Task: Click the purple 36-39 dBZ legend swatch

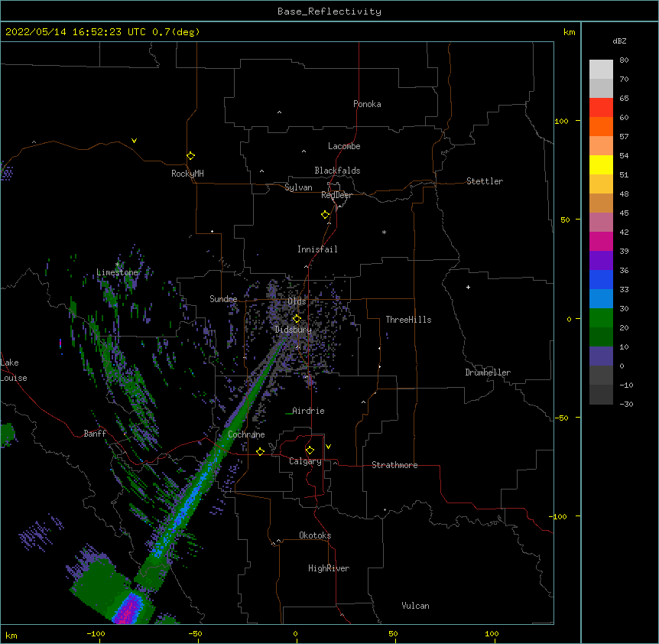Action: [x=601, y=260]
